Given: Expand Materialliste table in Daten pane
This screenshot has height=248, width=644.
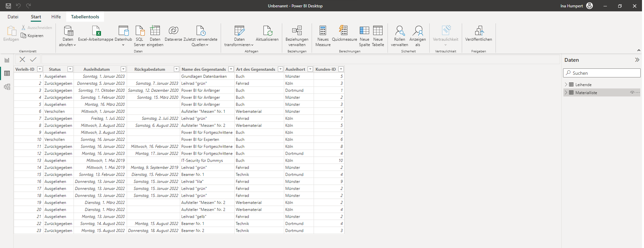Looking at the screenshot, I should (566, 92).
